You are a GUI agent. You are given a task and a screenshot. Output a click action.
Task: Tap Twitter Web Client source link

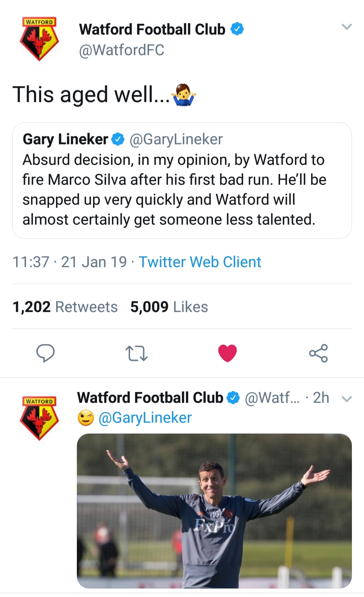pyautogui.click(x=200, y=262)
